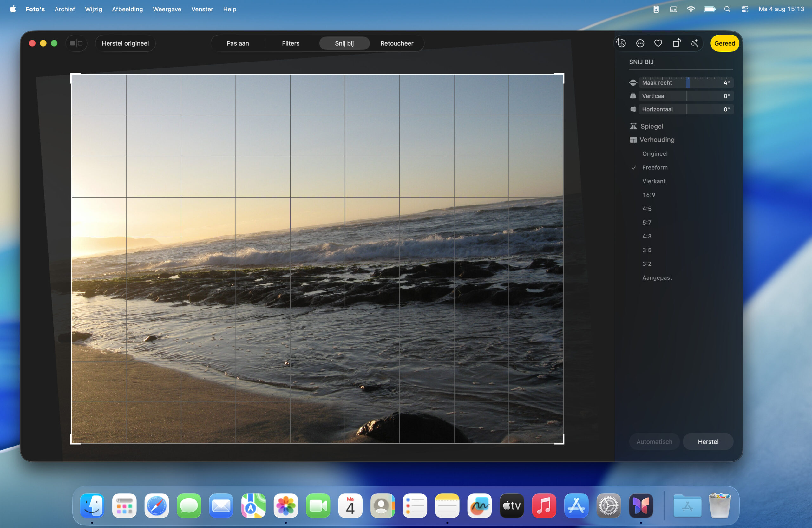Viewport: 812px width, 528px height.
Task: Click the Spiegel flip icon
Action: point(633,126)
